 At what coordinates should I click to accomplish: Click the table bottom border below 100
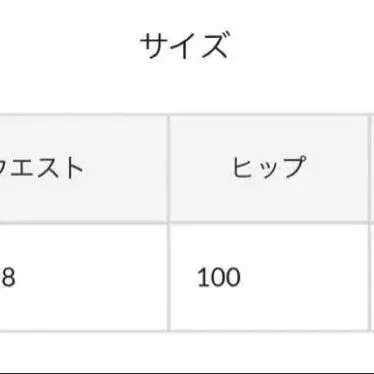click(x=269, y=331)
